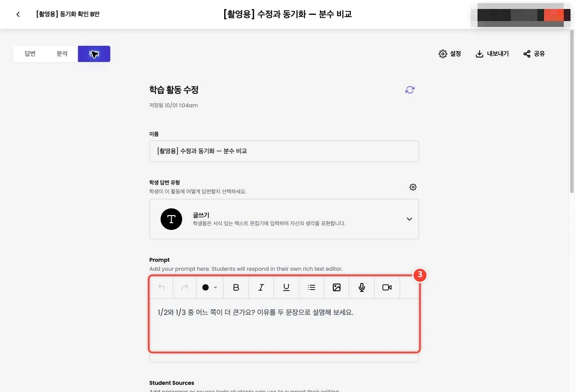The width and height of the screenshot is (575, 392).
Task: Click the black T 글쓰기 icon
Action: (x=171, y=219)
